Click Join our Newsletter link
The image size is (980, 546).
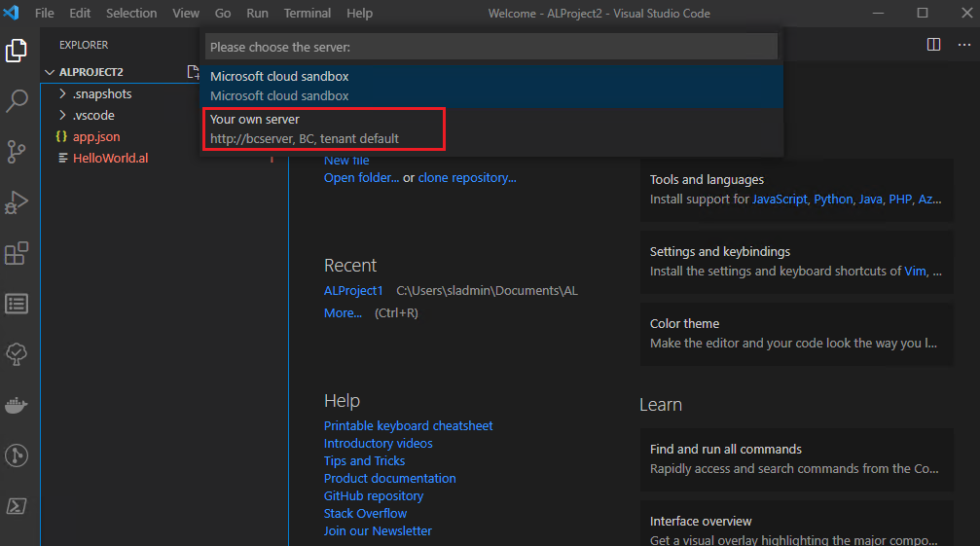point(378,530)
